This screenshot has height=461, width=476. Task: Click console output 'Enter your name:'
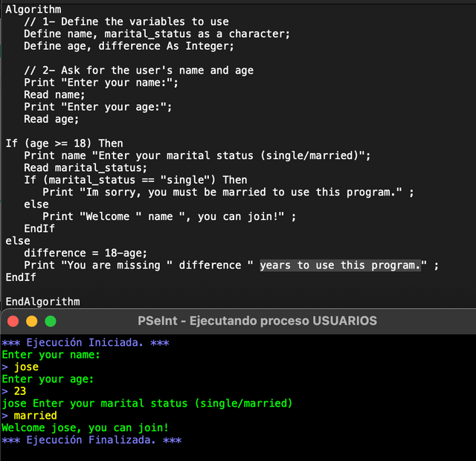click(51, 355)
